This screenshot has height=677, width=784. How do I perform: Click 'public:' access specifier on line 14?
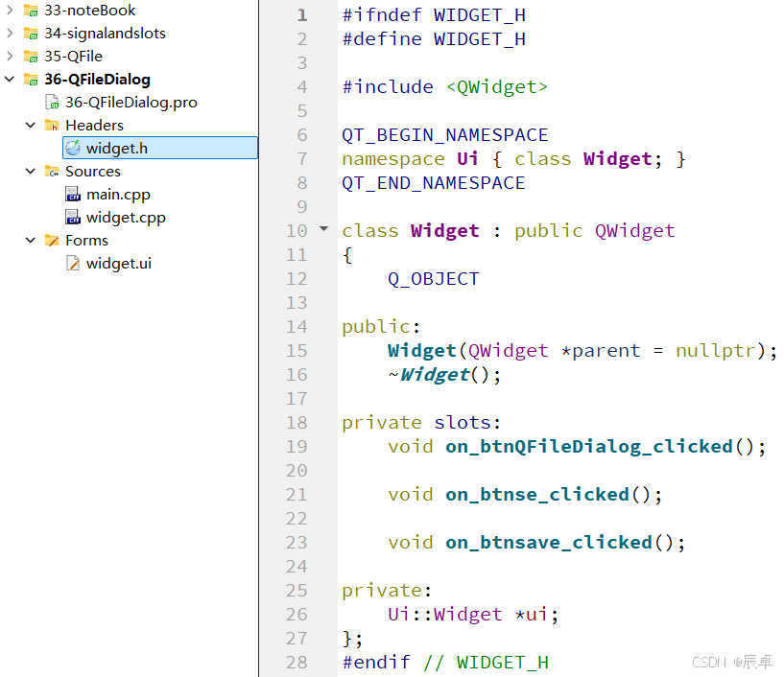pos(382,327)
